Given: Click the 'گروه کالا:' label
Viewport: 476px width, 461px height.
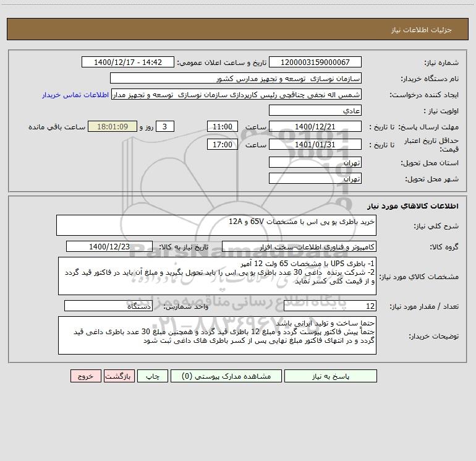Looking at the screenshot, I should coord(444,247).
